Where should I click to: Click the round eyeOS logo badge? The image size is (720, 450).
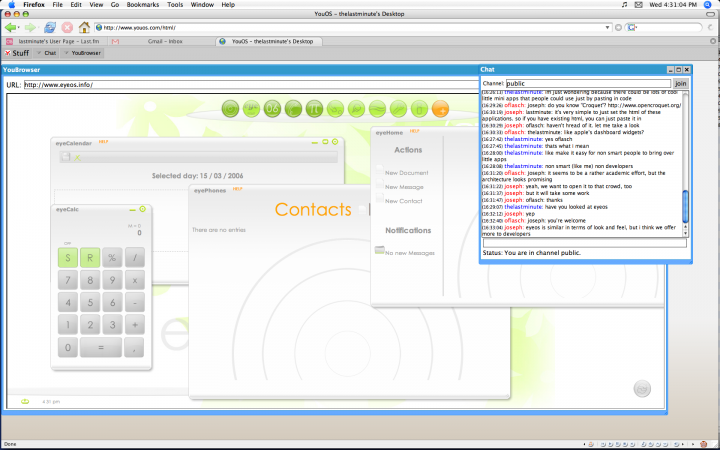[x=642, y=388]
